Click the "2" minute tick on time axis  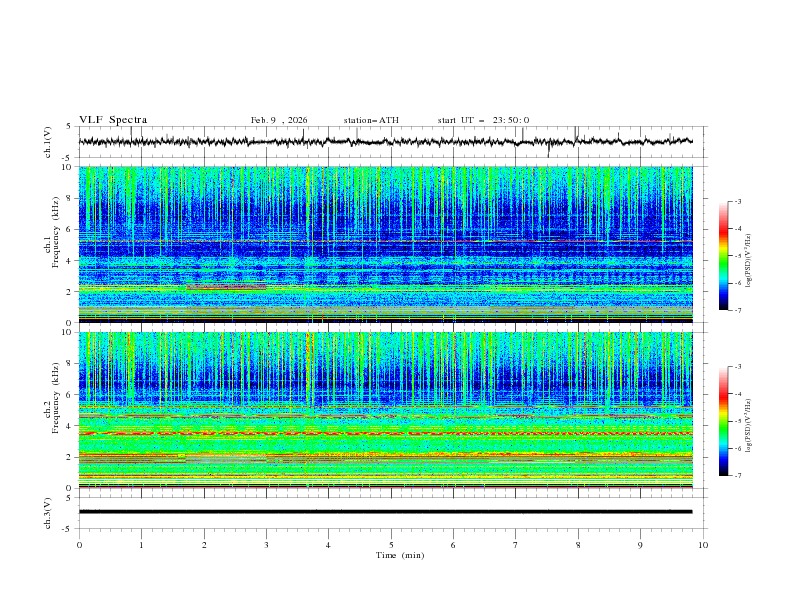204,545
